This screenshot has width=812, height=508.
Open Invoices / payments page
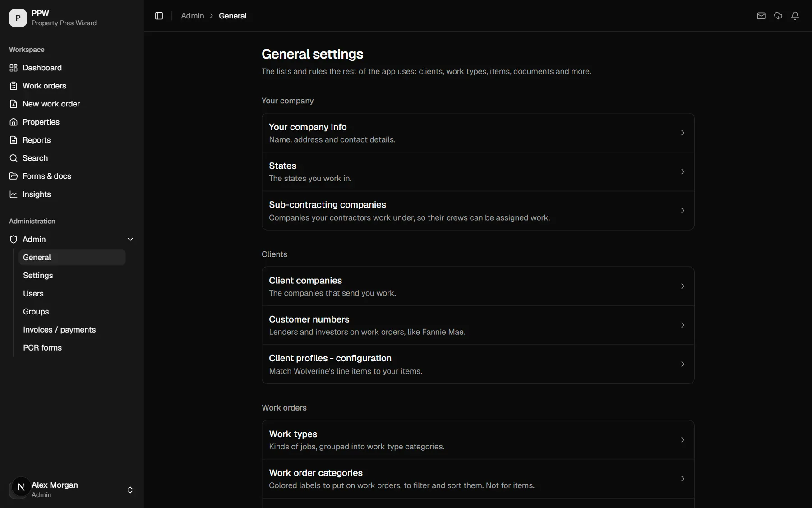click(72, 329)
